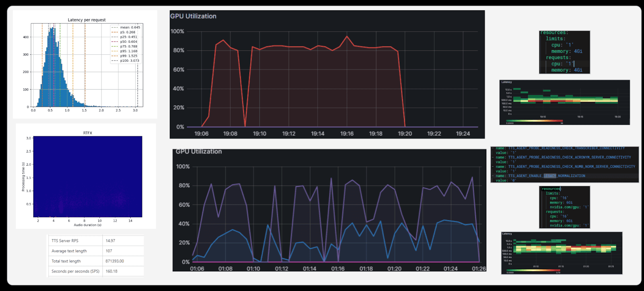Image resolution: width=644 pixels, height=291 pixels.
Task: Select the Average text length value 107
Action: click(109, 251)
